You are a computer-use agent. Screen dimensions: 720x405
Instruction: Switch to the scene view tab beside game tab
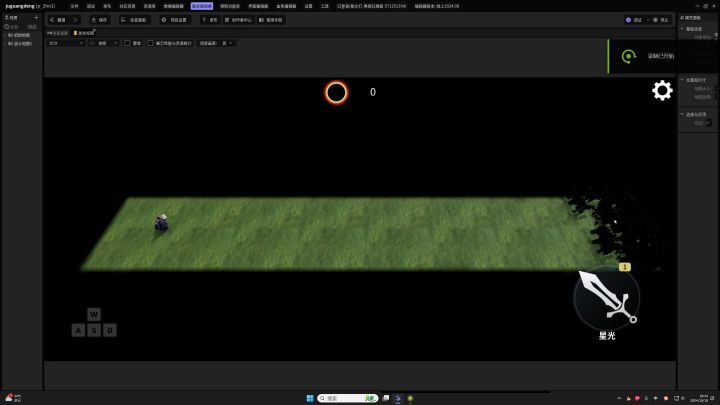[x=58, y=33]
